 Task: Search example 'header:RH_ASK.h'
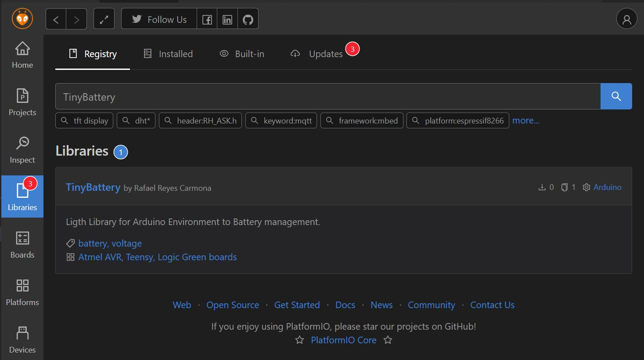[200, 120]
